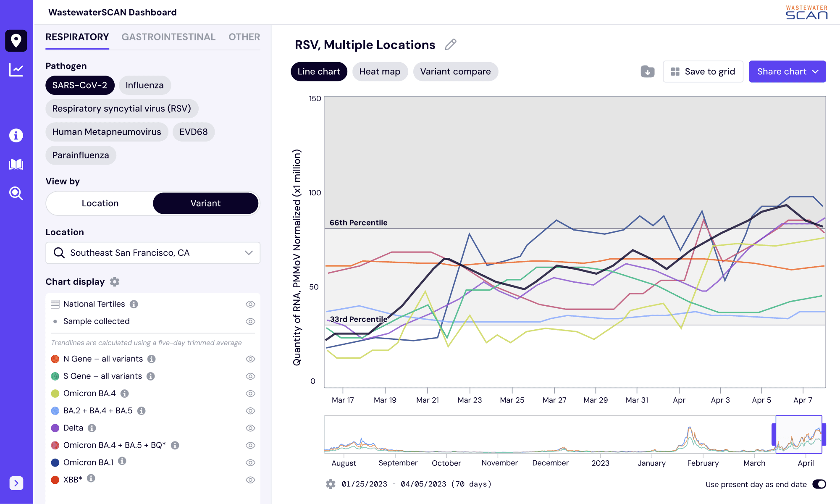This screenshot has height=504, width=840.
Task: Hide National Tertiles with its eye icon
Action: pos(250,304)
